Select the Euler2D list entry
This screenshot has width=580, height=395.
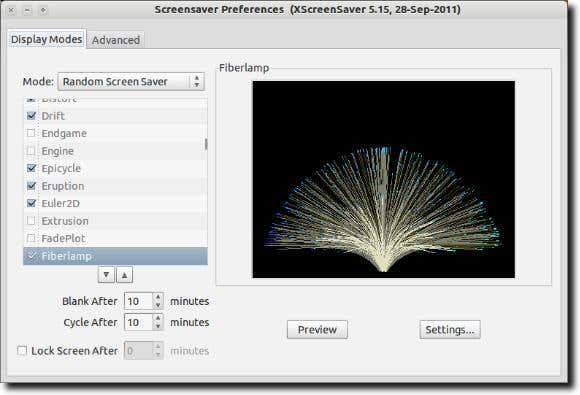click(x=115, y=203)
